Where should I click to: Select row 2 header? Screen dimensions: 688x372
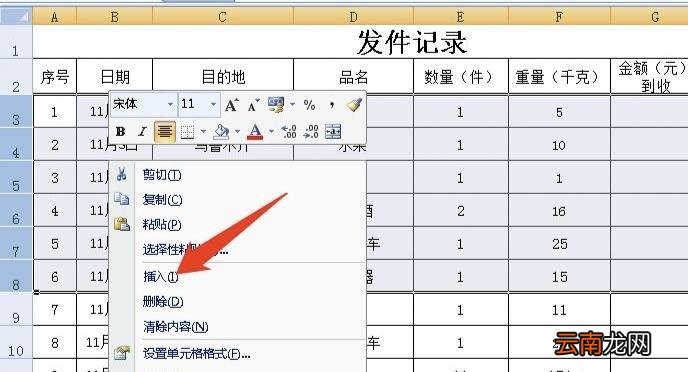coord(16,76)
